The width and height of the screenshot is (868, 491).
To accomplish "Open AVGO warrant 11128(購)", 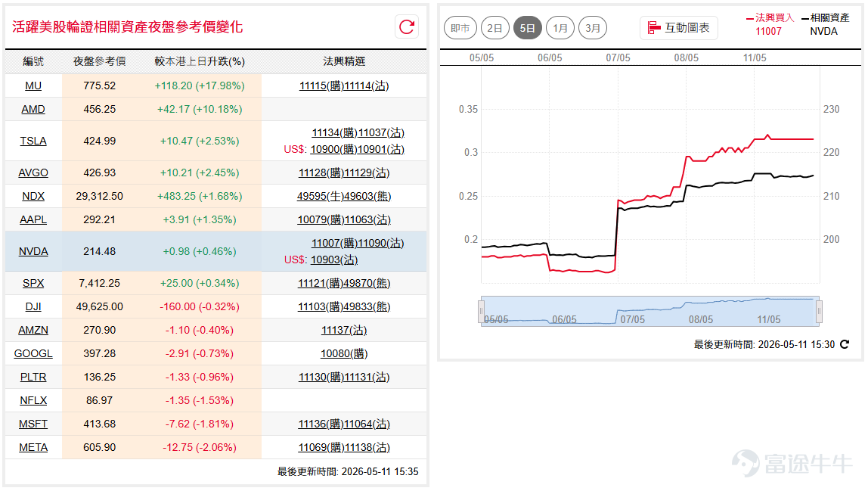I will point(321,173).
